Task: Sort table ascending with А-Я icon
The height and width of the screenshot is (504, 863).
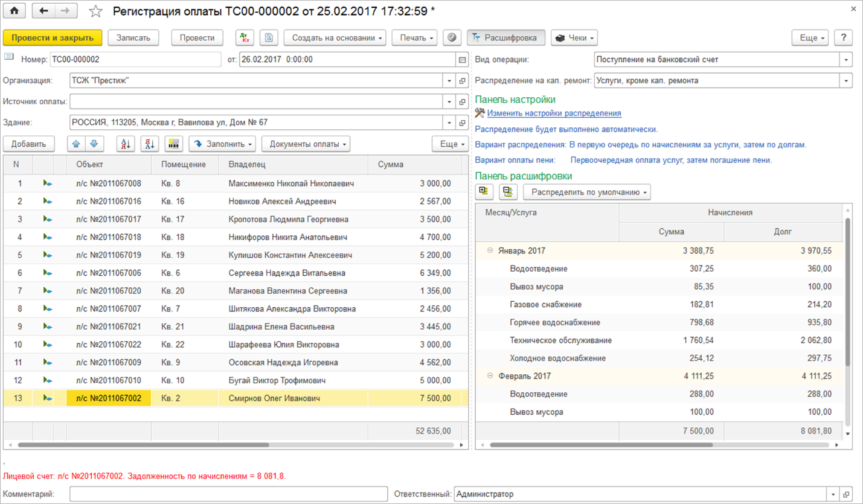Action: (x=126, y=144)
